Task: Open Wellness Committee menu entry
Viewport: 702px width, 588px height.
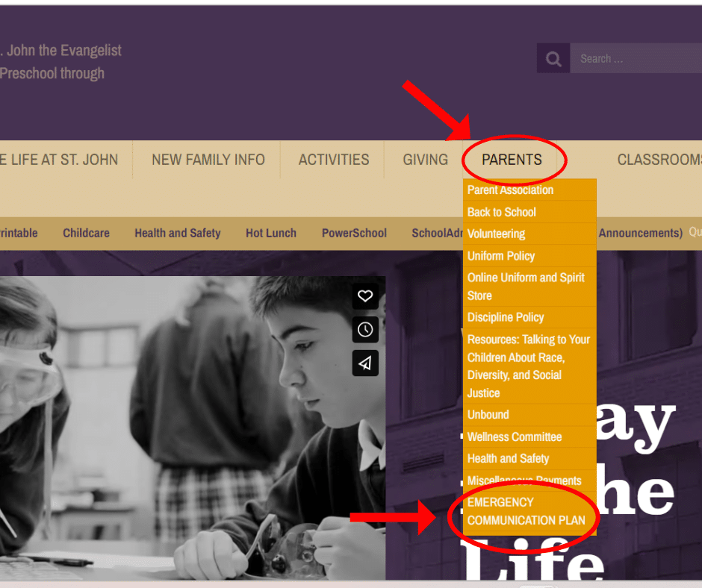Action: point(529,437)
